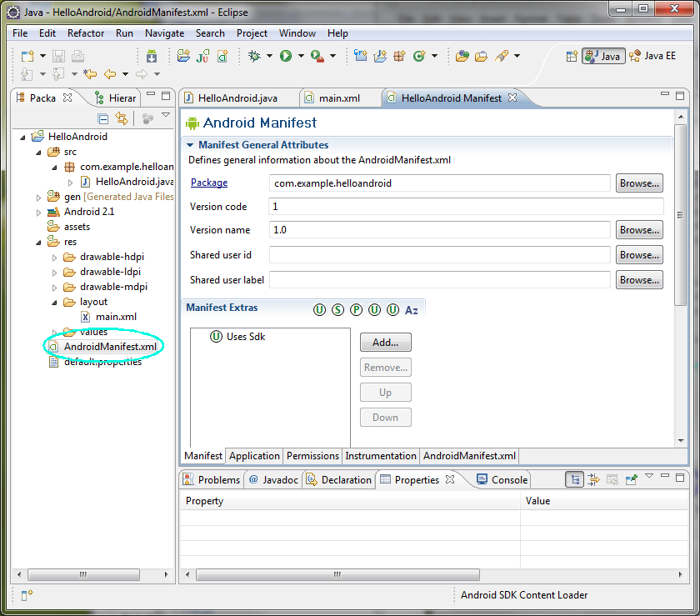Click New Android JUnit test project icon
This screenshot has height=616, width=700.
(x=202, y=56)
